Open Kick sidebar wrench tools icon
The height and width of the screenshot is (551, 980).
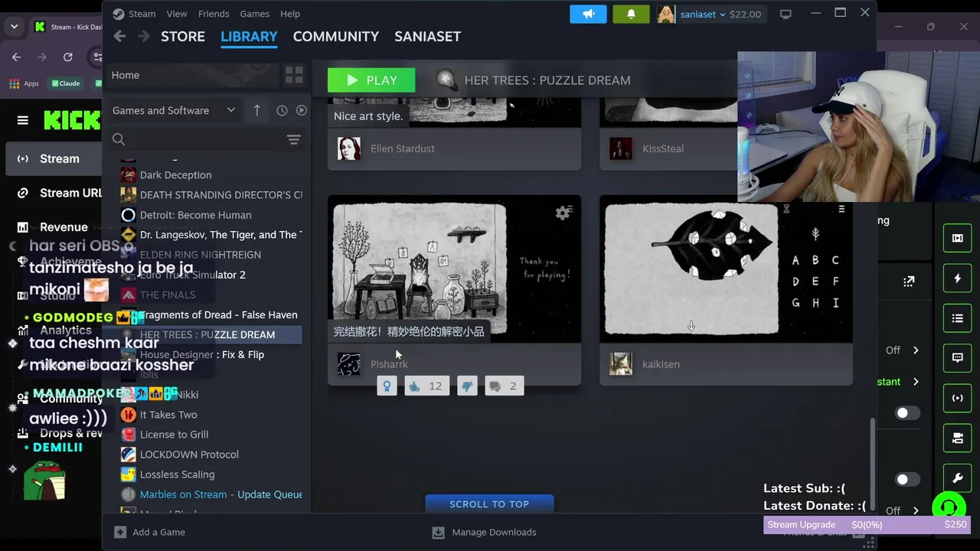[x=958, y=478]
